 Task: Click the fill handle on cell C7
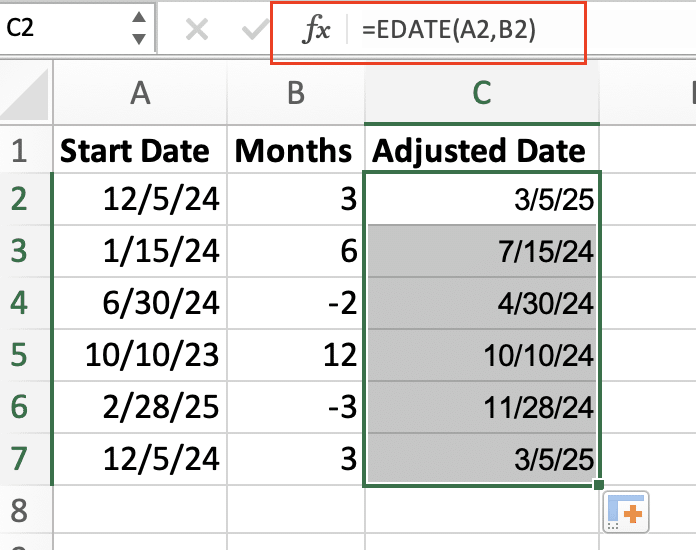tap(599, 485)
